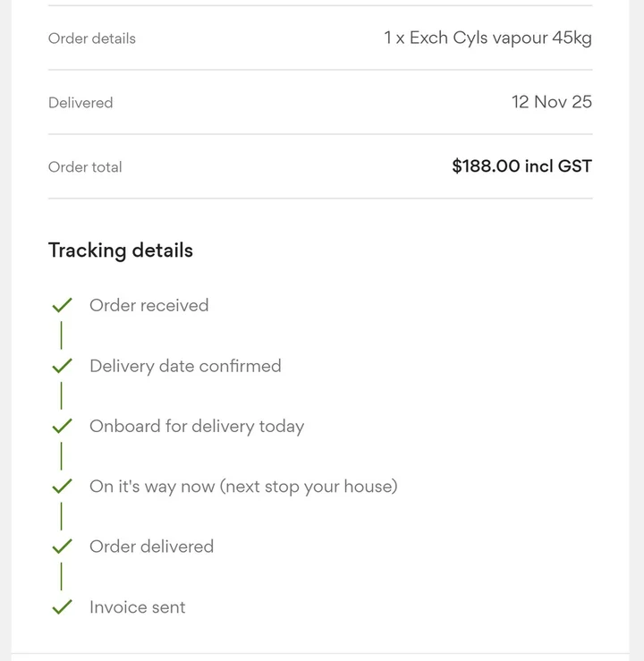
Task: Click the Order details row label
Action: (92, 38)
